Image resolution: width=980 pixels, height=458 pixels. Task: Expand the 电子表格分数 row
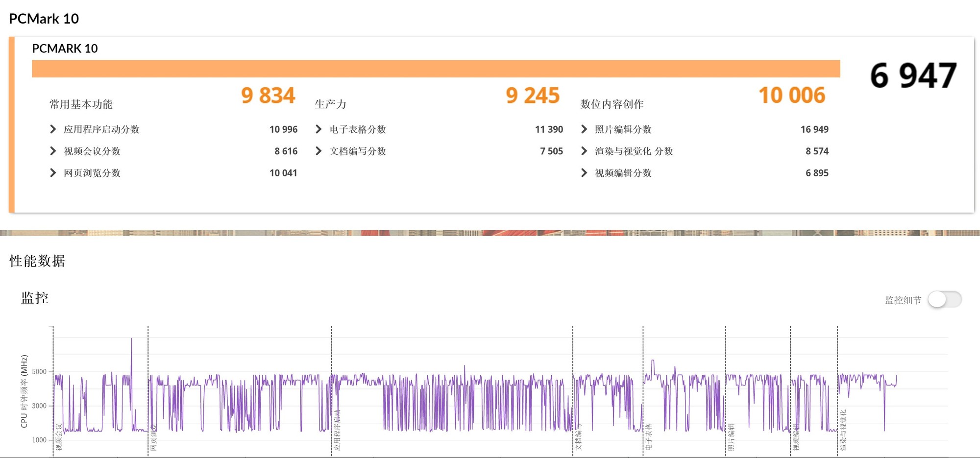318,129
